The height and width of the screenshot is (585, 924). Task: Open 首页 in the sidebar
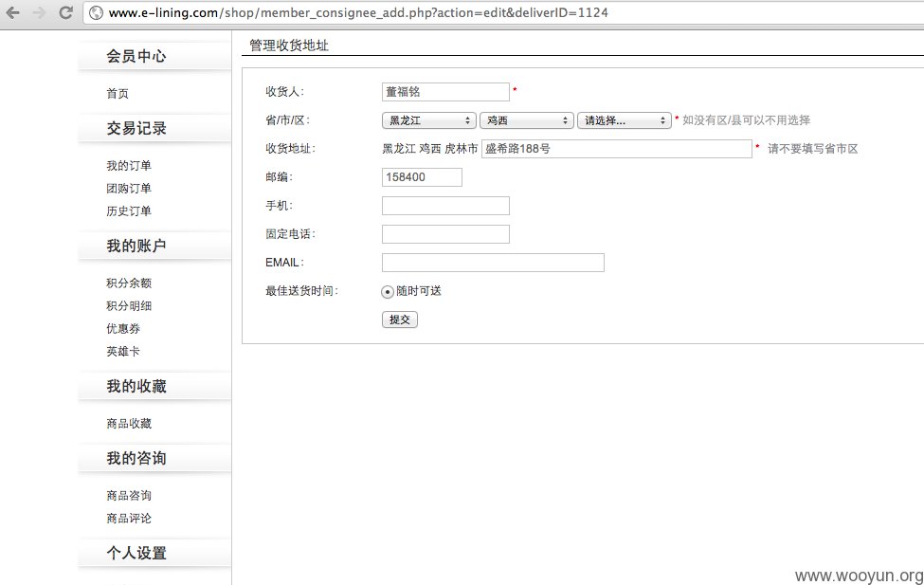[118, 93]
